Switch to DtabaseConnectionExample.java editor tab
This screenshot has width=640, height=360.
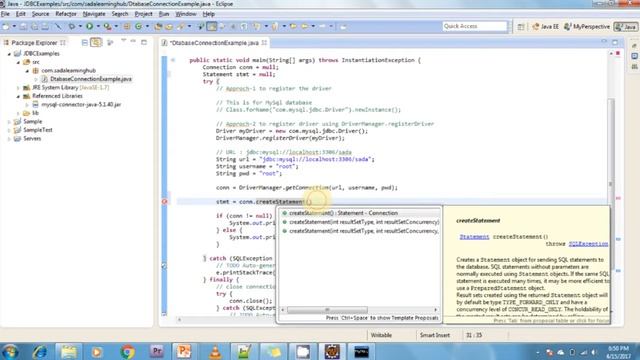(x=214, y=43)
